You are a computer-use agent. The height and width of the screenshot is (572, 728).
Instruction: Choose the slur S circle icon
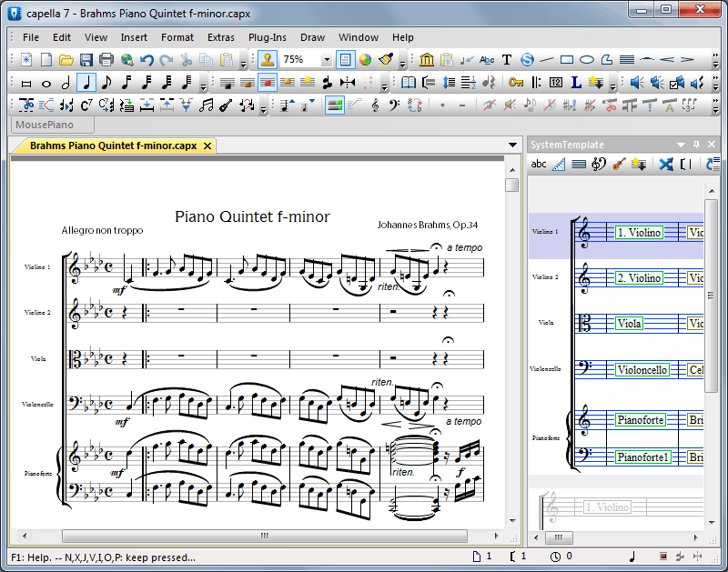point(527,60)
